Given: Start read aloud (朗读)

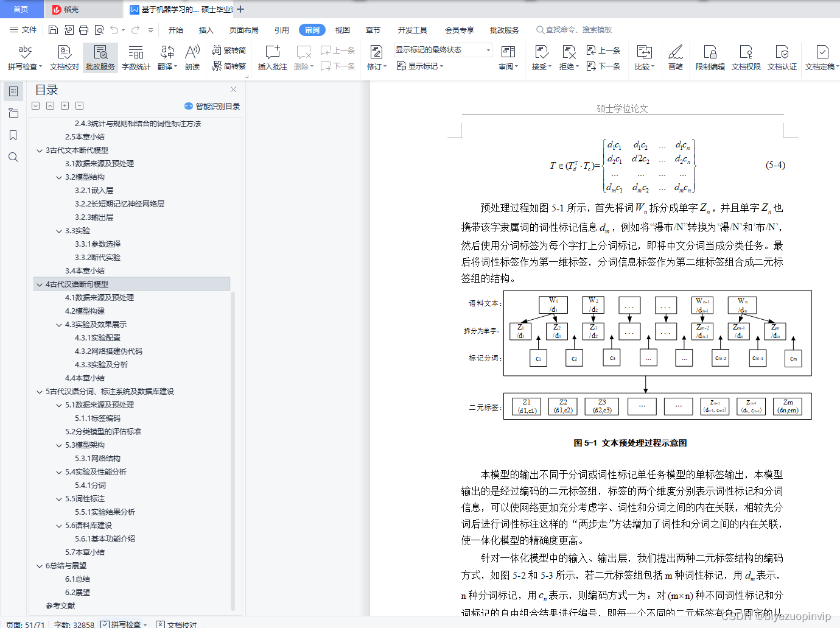Looking at the screenshot, I should [192, 58].
